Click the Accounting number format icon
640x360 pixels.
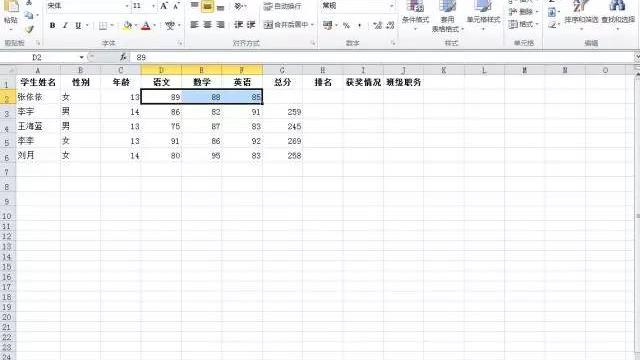tap(327, 25)
